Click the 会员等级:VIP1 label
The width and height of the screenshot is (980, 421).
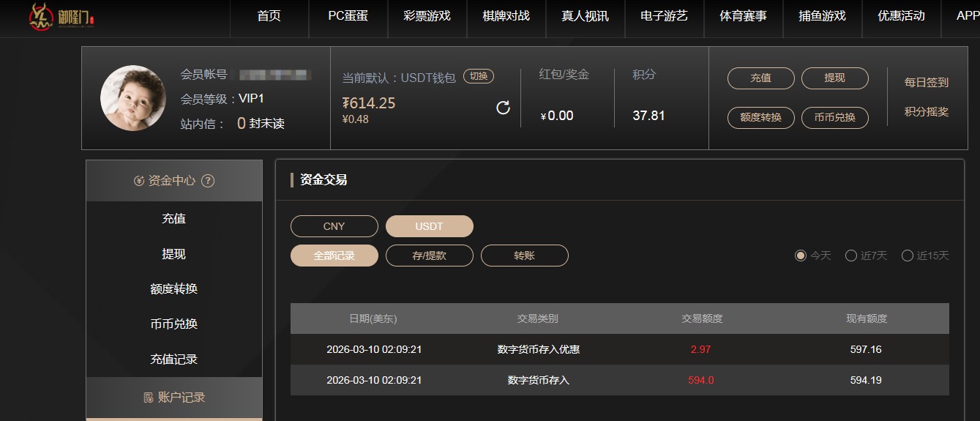point(222,99)
